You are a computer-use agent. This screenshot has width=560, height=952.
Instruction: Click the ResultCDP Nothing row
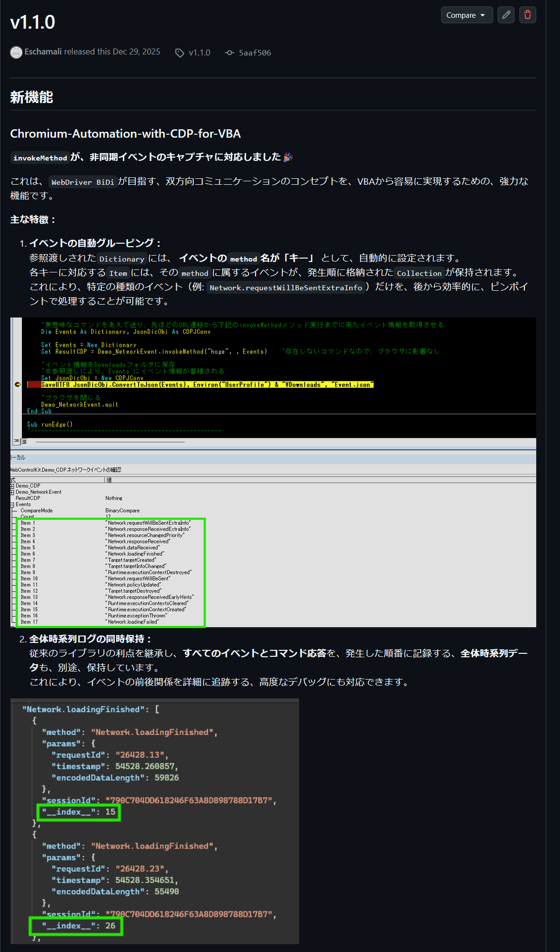69,498
